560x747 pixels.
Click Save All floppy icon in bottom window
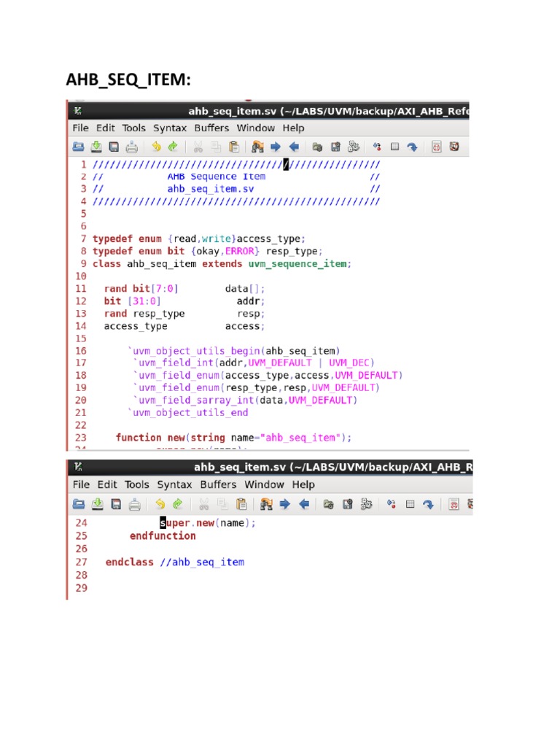tap(116, 504)
